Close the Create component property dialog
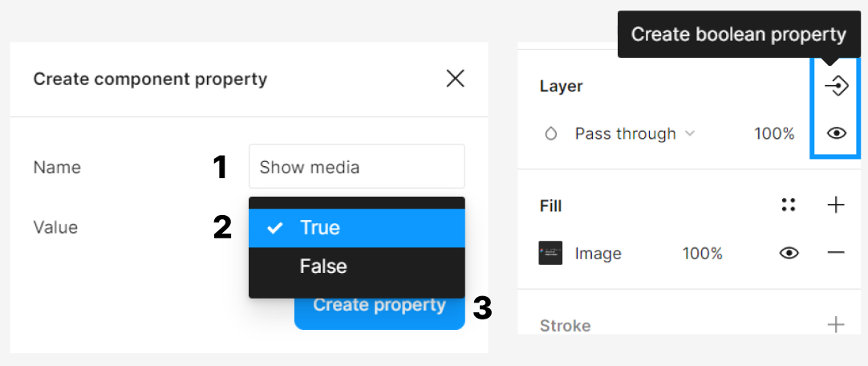The width and height of the screenshot is (868, 366). (455, 79)
